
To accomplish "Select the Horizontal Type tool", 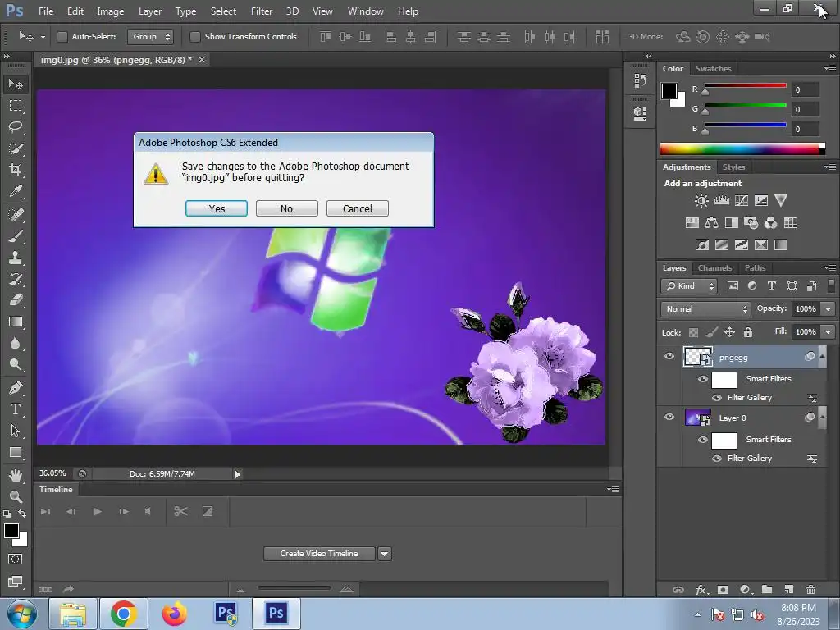I will coord(16,409).
